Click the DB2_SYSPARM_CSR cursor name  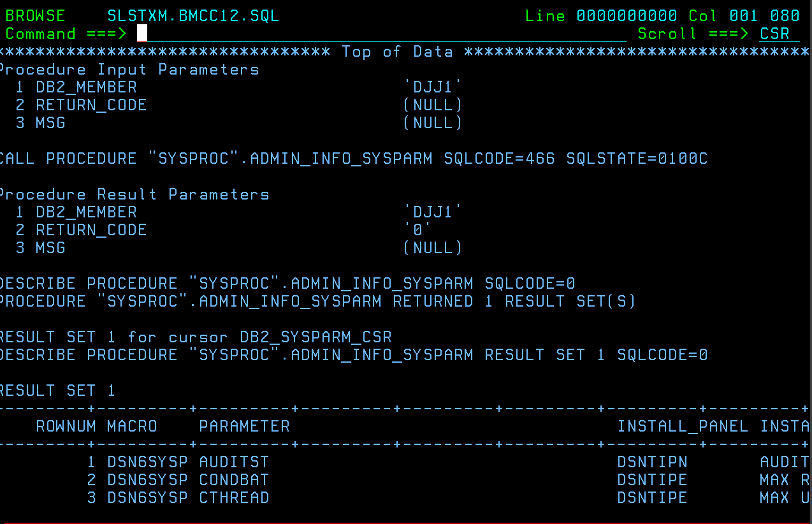315,337
